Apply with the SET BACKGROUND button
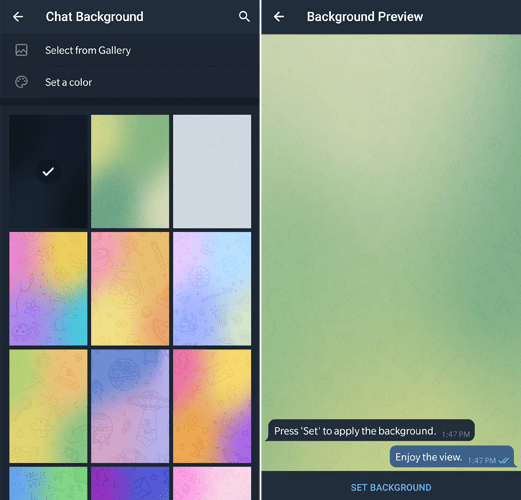Viewport: 521px width, 500px height. (391, 487)
